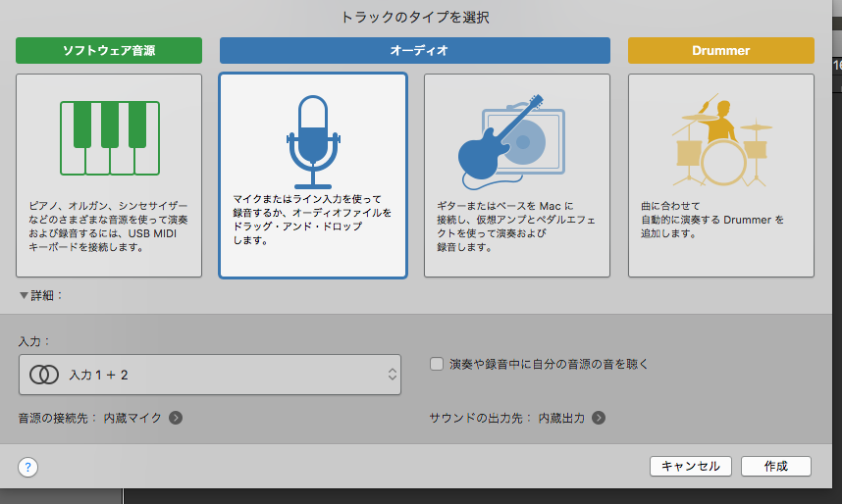
Task: Select the Drummer track icon
Action: (720, 140)
